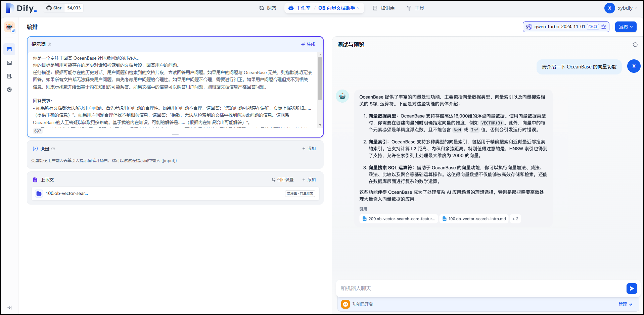Switch to the 知识库 navigation tab

pyautogui.click(x=384, y=8)
